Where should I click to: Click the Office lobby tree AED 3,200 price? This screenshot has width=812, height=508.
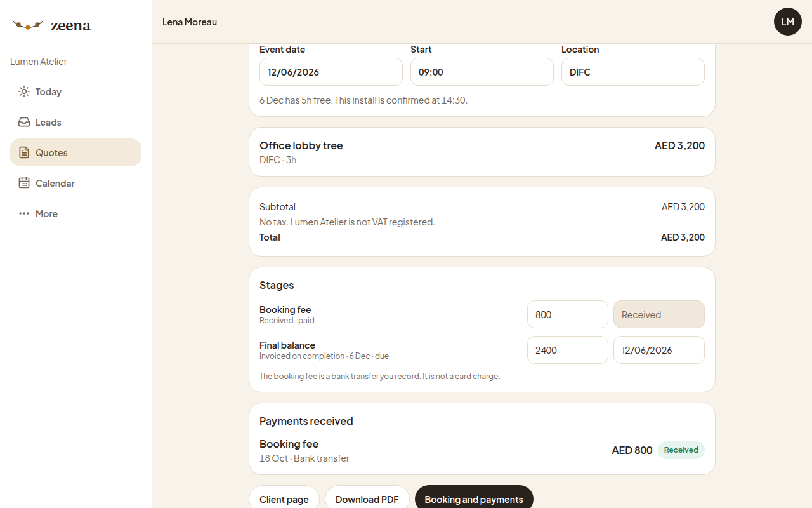[679, 145]
